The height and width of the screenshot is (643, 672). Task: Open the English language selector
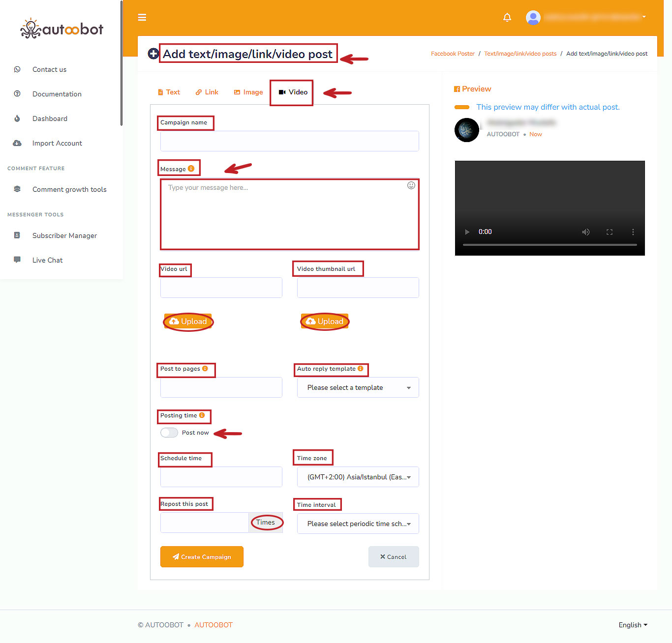pyautogui.click(x=633, y=625)
